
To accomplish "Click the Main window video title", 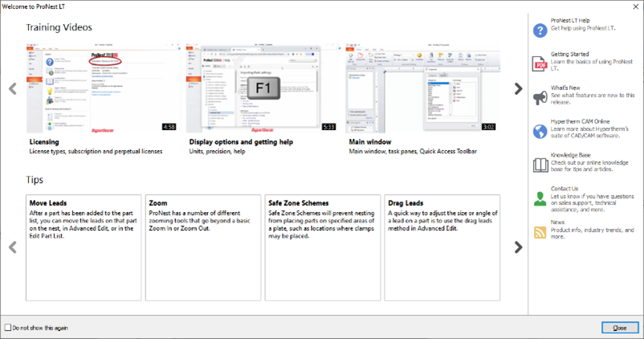I will (x=370, y=141).
